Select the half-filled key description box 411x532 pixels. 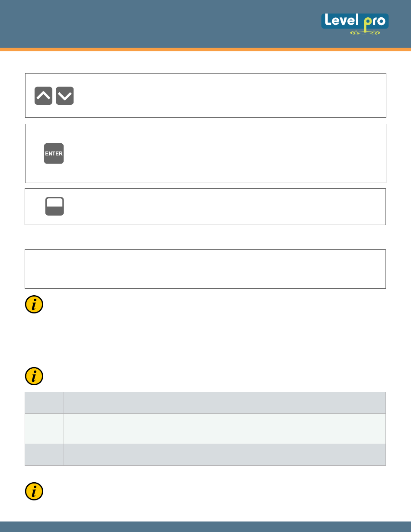click(x=205, y=206)
